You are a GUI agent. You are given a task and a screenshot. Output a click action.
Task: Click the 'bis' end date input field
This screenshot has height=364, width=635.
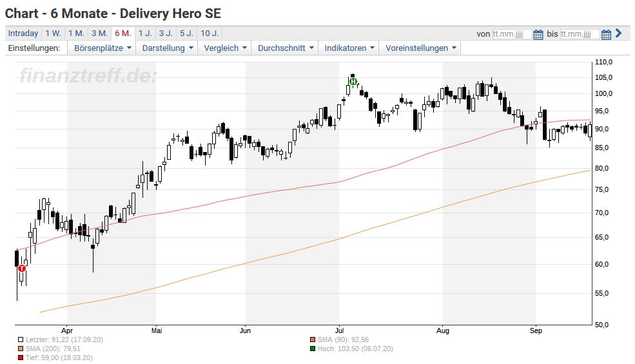pyautogui.click(x=580, y=34)
